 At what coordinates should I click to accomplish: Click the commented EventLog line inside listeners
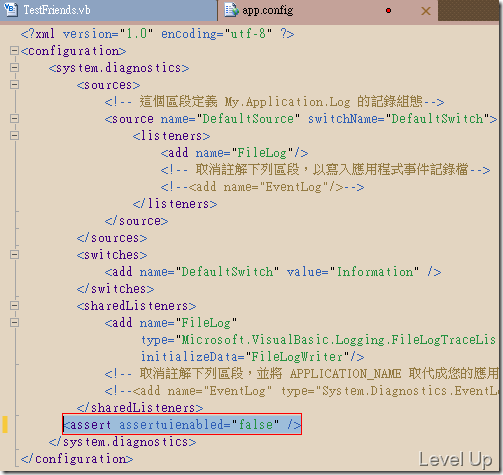[262, 187]
